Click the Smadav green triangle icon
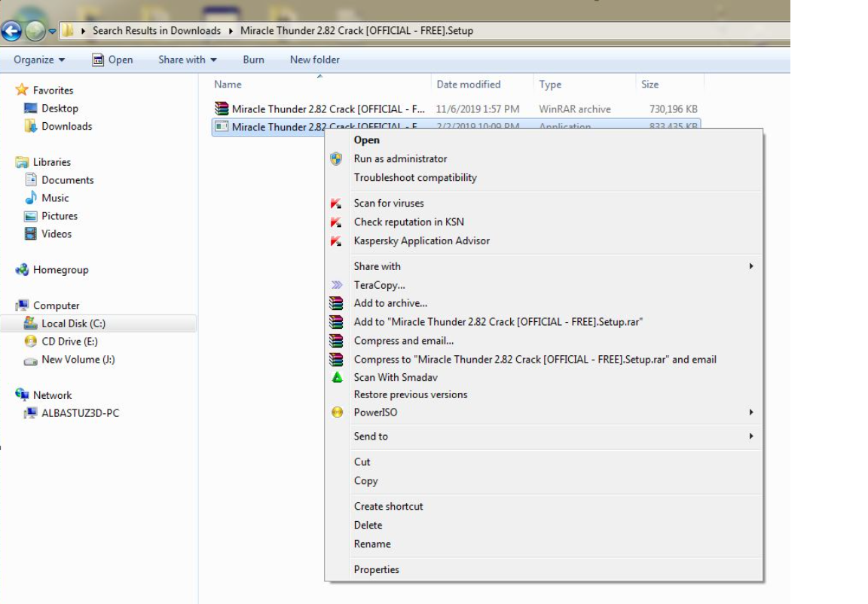Viewport: 868px width, 604px height. (x=337, y=377)
